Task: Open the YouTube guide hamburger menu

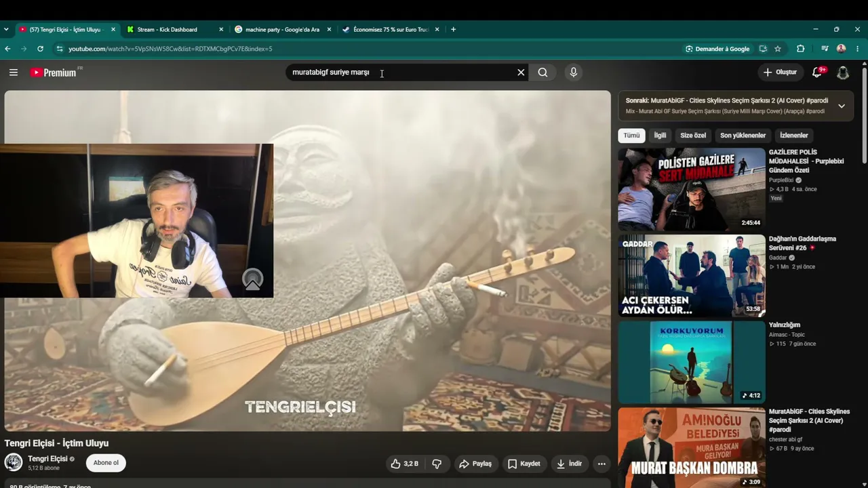Action: 13,73
